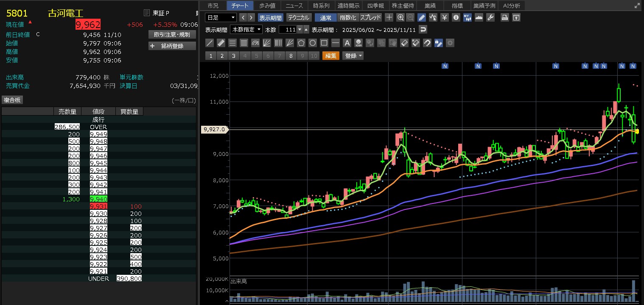Select the eraser tool icon

click(404, 43)
